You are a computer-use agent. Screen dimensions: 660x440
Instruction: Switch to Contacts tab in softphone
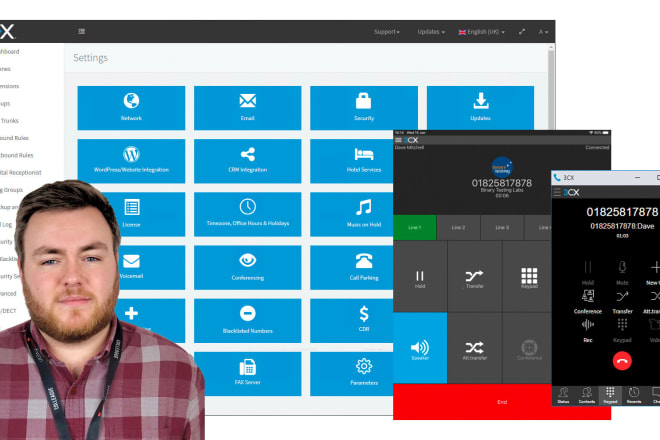click(586, 396)
